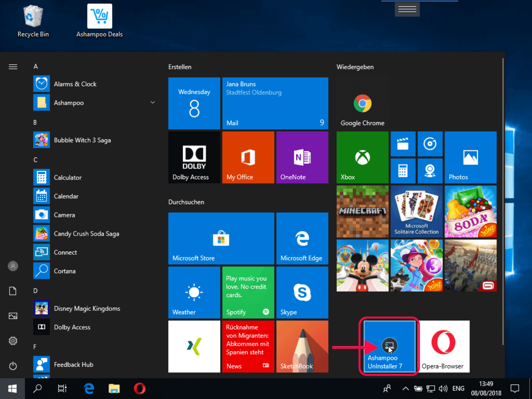Open the Wednesday 8 calendar tile
This screenshot has width=532, height=399.
click(x=194, y=103)
